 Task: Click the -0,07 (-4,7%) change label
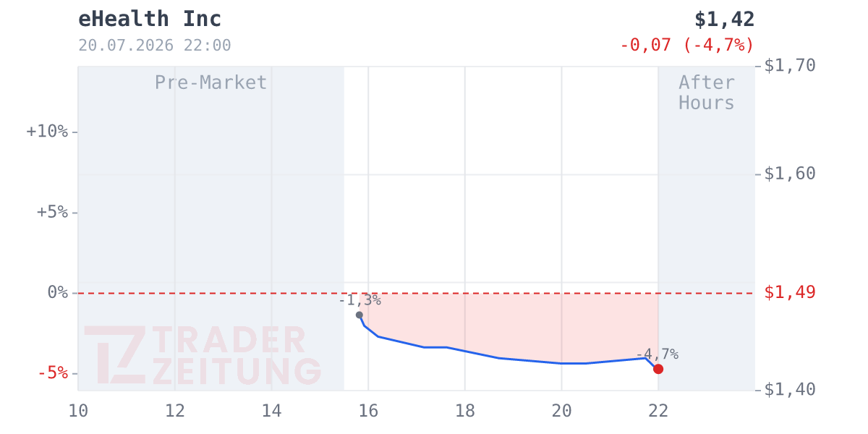[x=687, y=45]
